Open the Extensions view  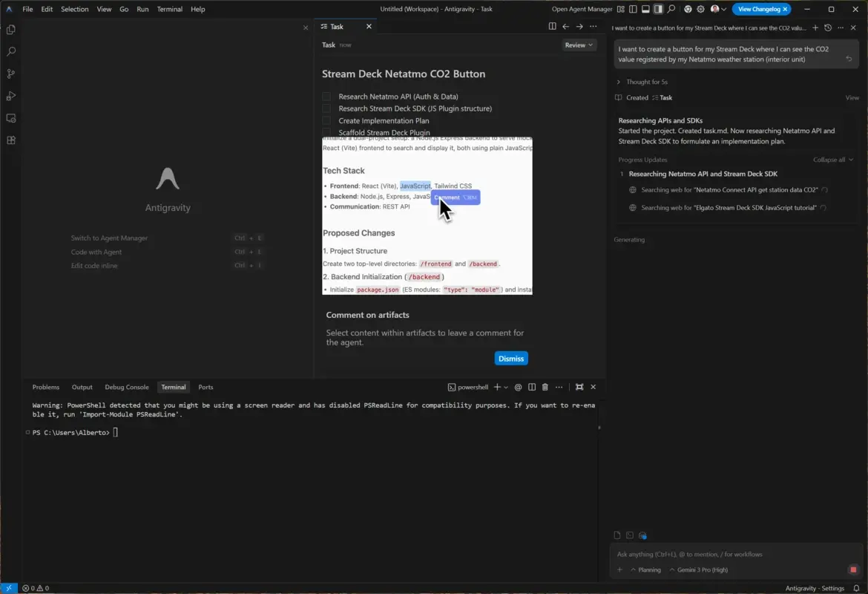pos(10,139)
